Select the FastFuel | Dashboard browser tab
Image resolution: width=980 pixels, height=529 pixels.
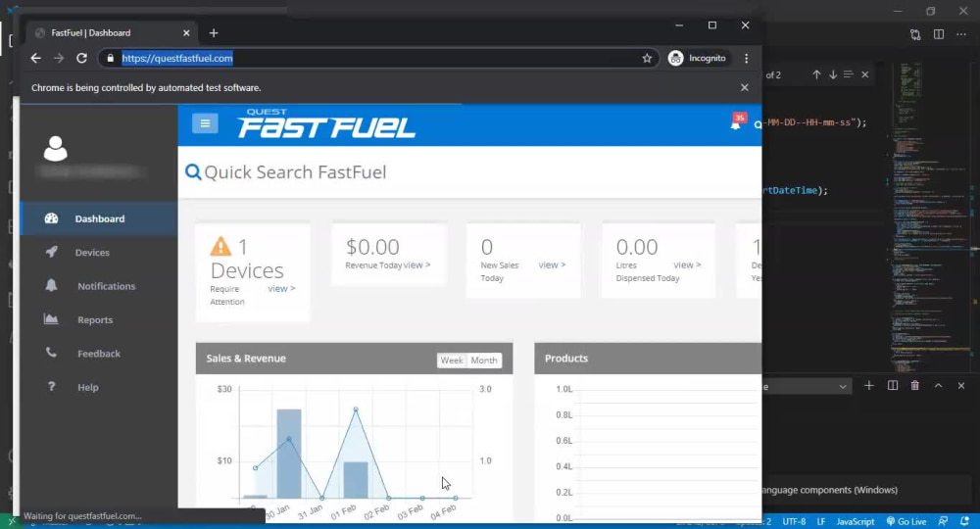(113, 33)
